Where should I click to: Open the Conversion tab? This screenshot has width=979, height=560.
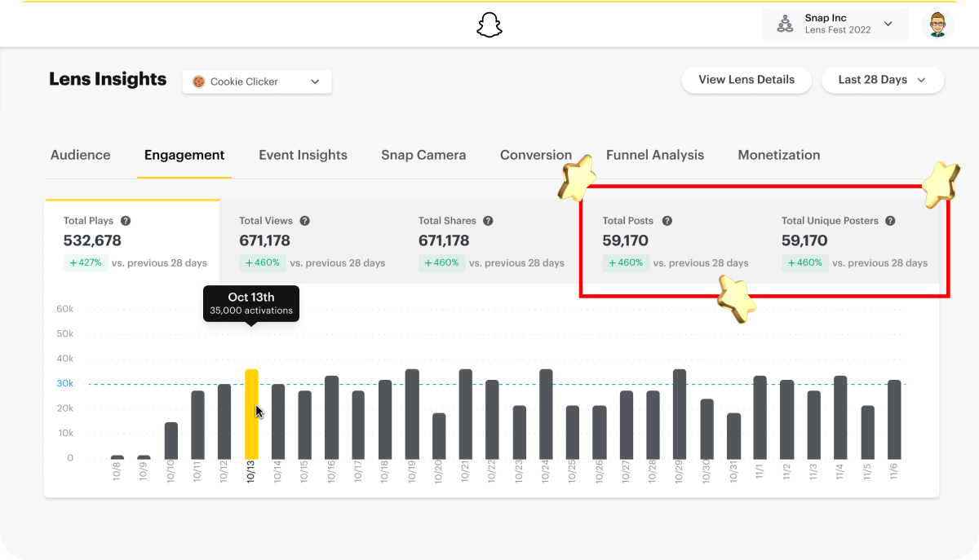click(x=536, y=155)
